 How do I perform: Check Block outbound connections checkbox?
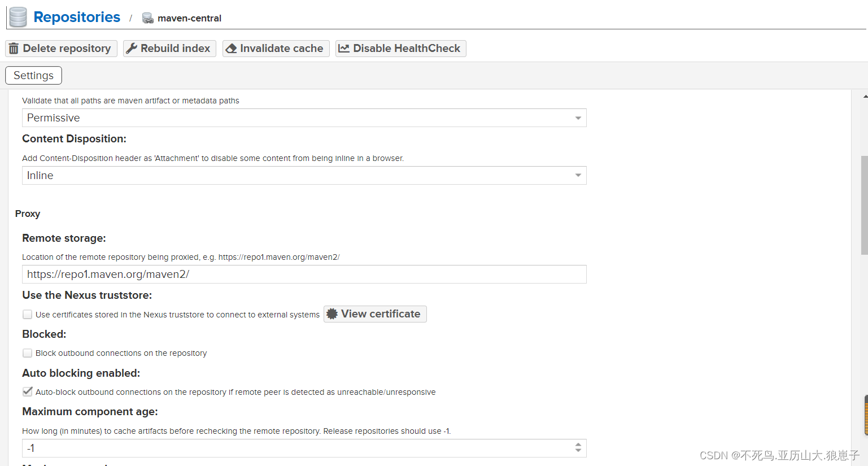[x=27, y=353]
